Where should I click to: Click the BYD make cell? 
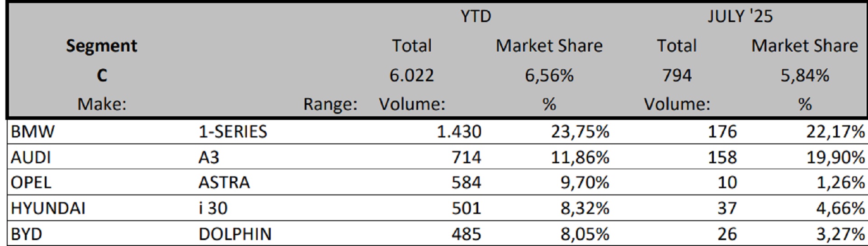pyautogui.click(x=26, y=234)
